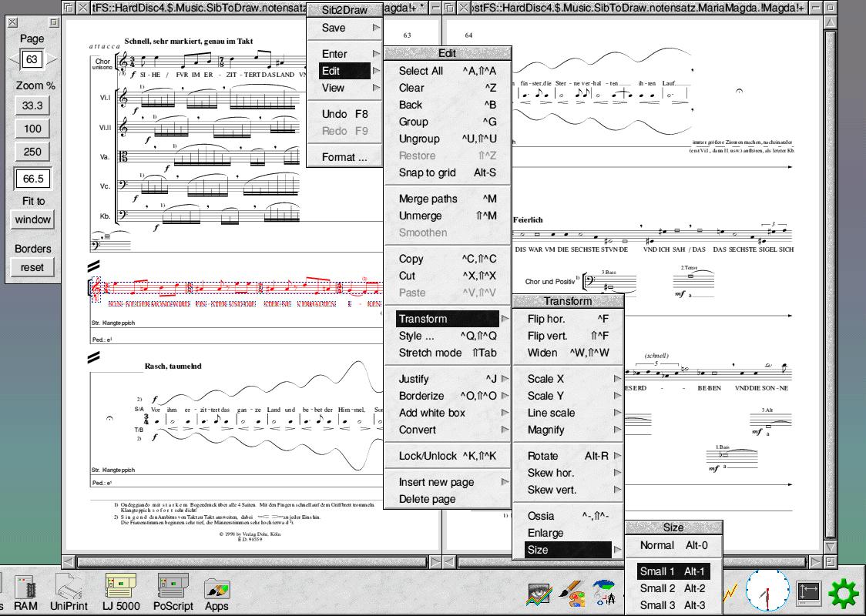Open the Apps folder icon
This screenshot has width=866, height=616.
[x=216, y=594]
